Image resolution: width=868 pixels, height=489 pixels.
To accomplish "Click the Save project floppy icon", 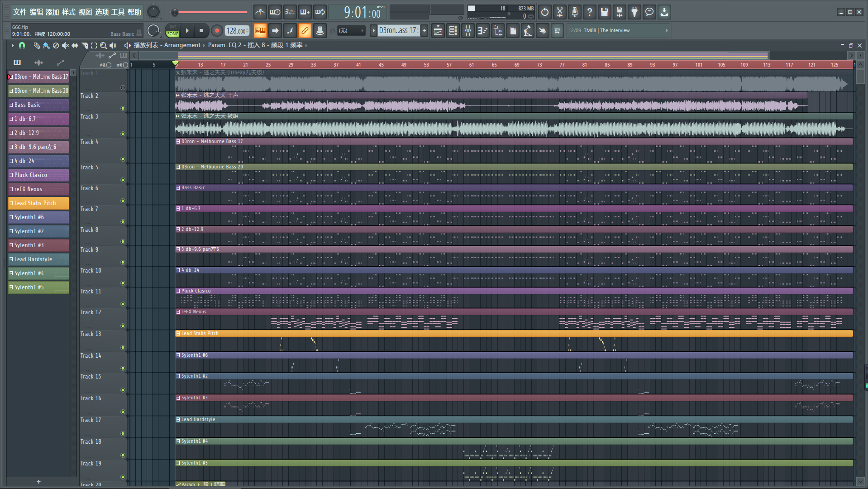I will click(605, 12).
